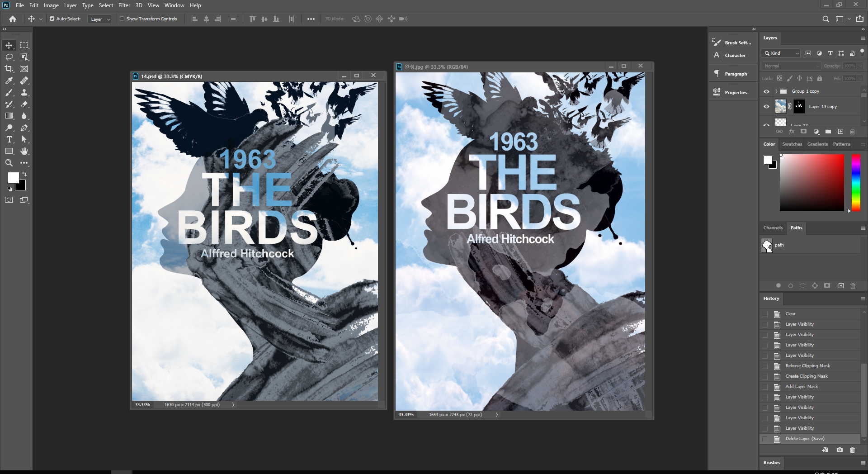Select the Frame tool

pos(24,69)
